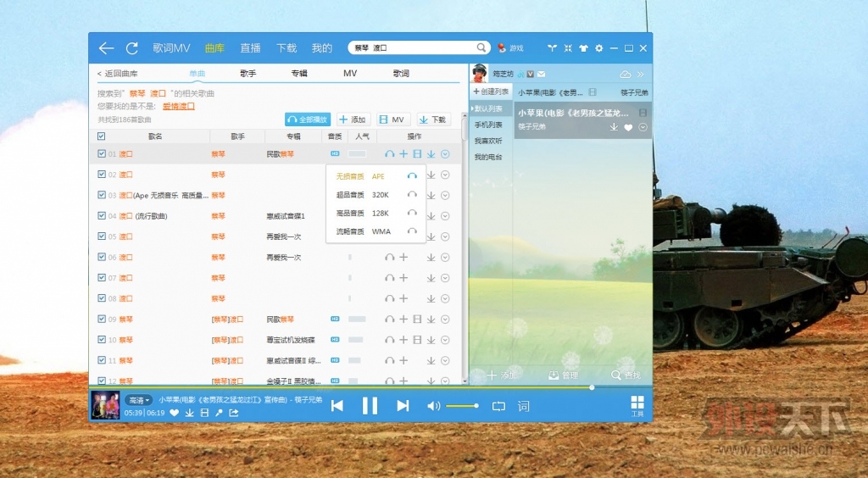Image resolution: width=868 pixels, height=478 pixels.
Task: Toggle the select-all checkbox in header
Action: click(102, 136)
